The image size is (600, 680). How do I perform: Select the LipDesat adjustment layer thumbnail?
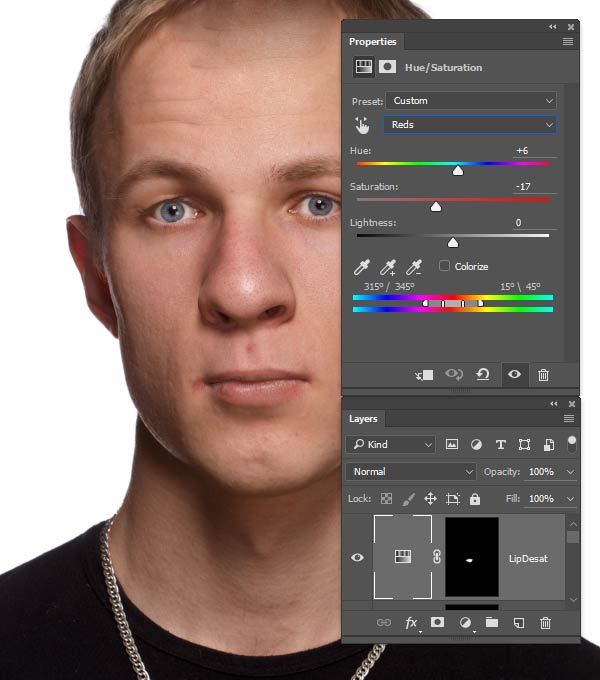(403, 557)
